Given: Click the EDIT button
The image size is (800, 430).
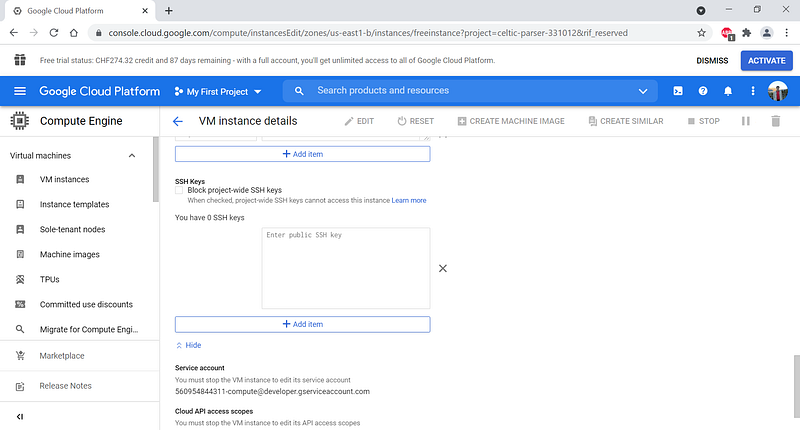Looking at the screenshot, I should tap(359, 121).
